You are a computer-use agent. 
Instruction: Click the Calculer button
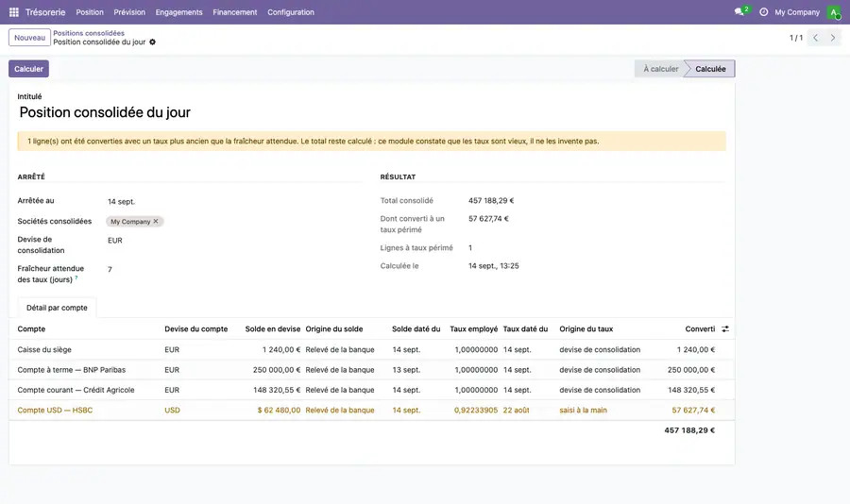click(x=28, y=69)
